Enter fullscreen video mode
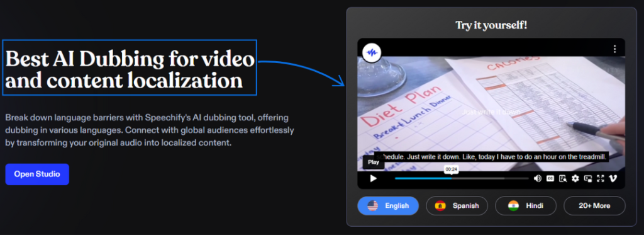The image size is (644, 235). [601, 179]
